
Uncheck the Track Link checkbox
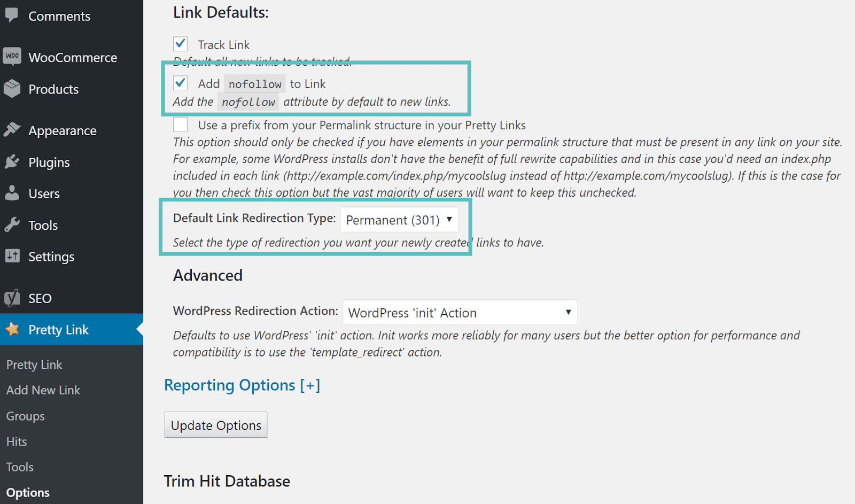(x=181, y=44)
